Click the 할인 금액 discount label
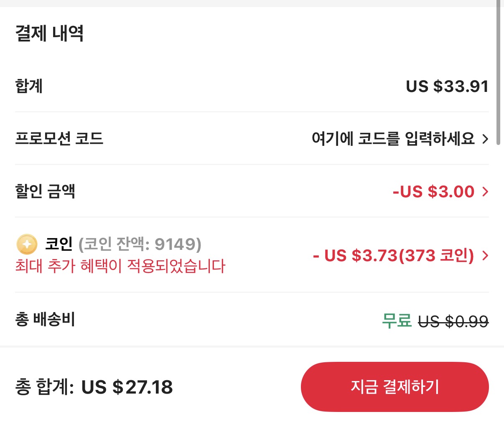The height and width of the screenshot is (427, 504). pyautogui.click(x=46, y=192)
